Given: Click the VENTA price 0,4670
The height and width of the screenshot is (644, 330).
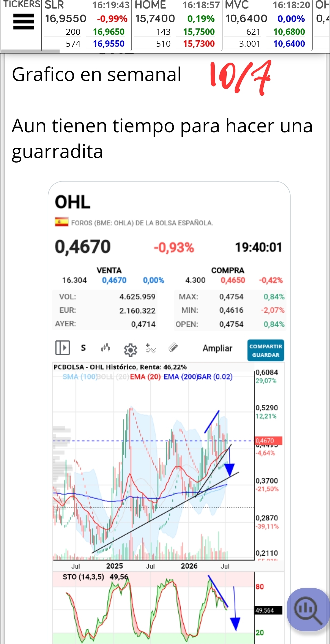Looking at the screenshot, I should [114, 280].
